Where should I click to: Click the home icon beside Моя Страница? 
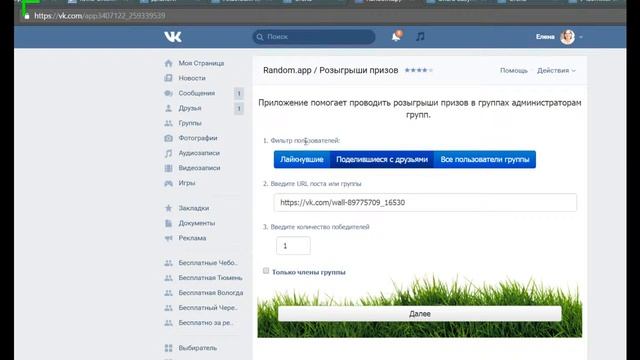tap(169, 63)
